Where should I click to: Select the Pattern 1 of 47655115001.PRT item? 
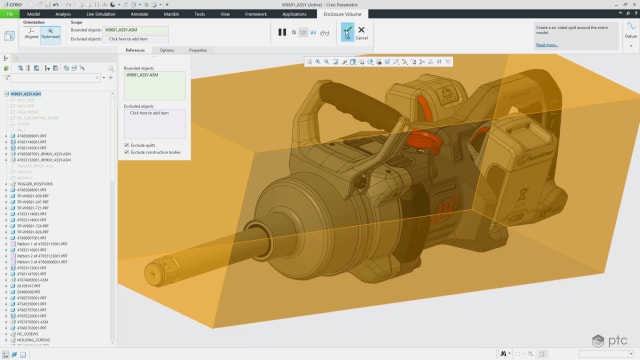[42, 244]
